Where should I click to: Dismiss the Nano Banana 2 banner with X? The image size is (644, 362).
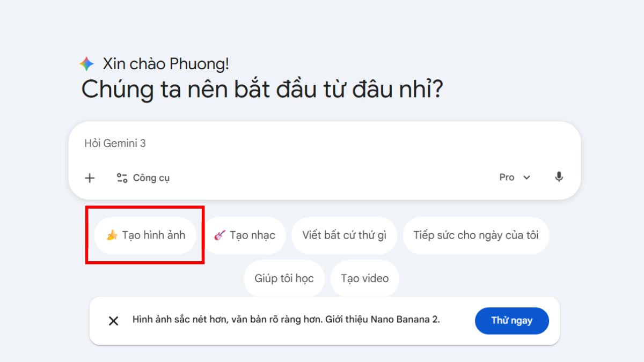113,320
